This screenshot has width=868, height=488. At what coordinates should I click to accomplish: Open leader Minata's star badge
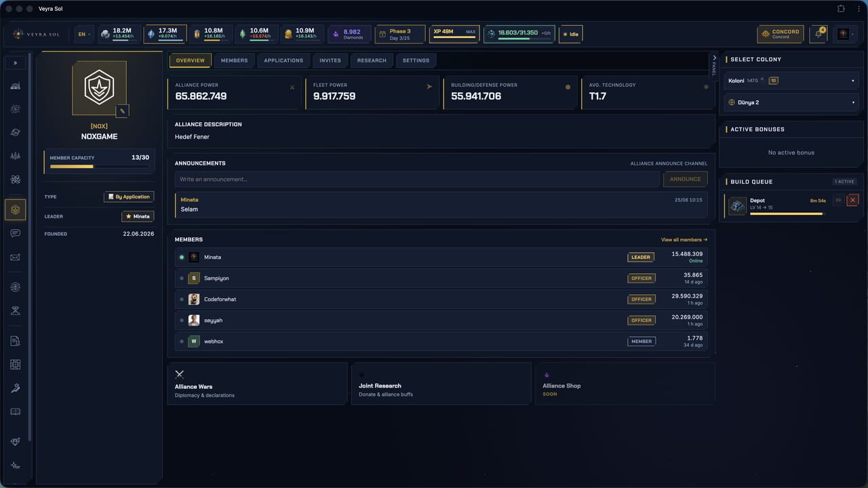coord(138,216)
